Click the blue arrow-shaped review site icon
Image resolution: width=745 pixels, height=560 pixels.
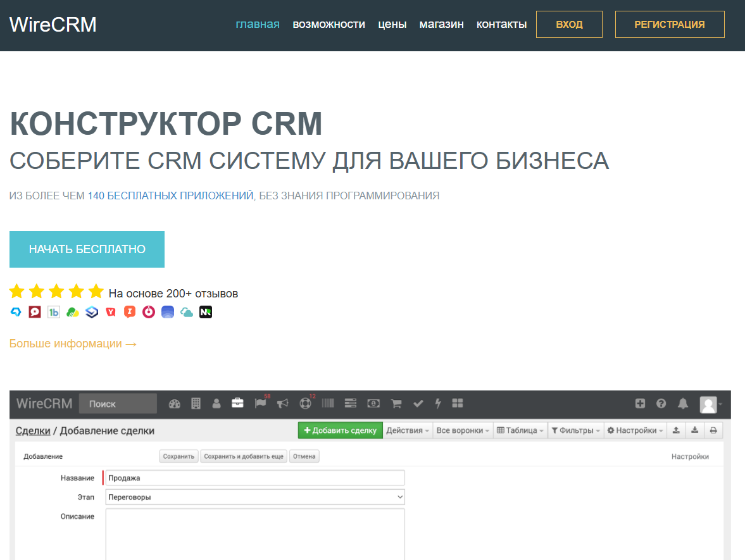point(16,312)
